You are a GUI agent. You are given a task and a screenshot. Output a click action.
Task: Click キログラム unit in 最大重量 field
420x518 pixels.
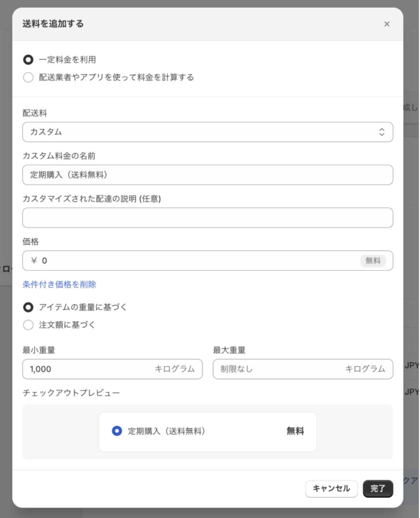click(365, 369)
